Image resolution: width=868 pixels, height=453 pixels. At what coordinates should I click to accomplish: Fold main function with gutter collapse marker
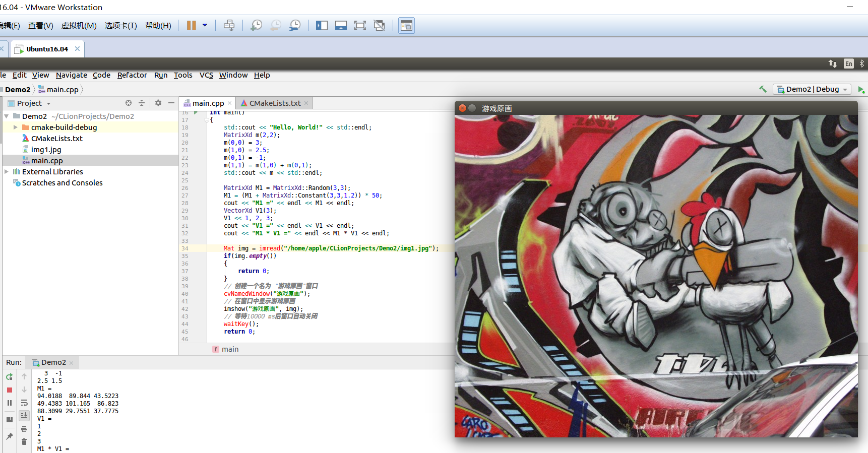tap(207, 120)
